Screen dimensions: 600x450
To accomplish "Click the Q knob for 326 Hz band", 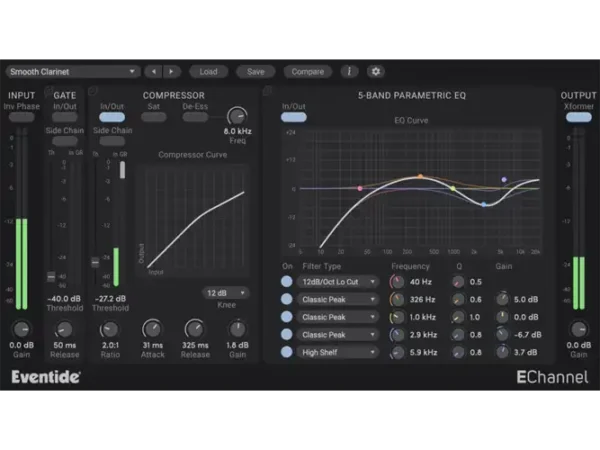I will [458, 300].
